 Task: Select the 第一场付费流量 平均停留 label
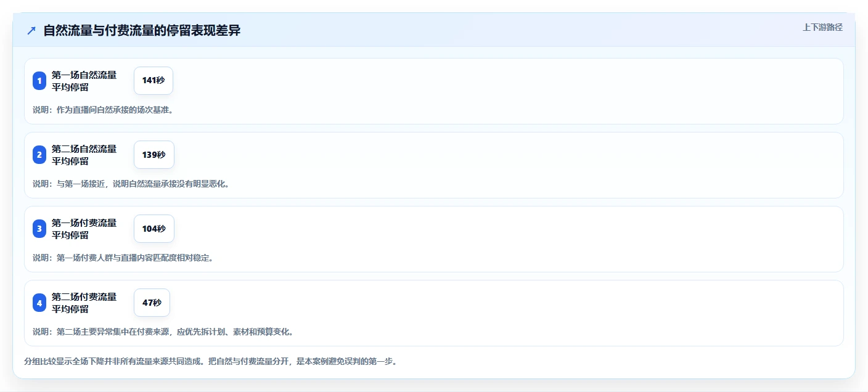click(x=84, y=229)
